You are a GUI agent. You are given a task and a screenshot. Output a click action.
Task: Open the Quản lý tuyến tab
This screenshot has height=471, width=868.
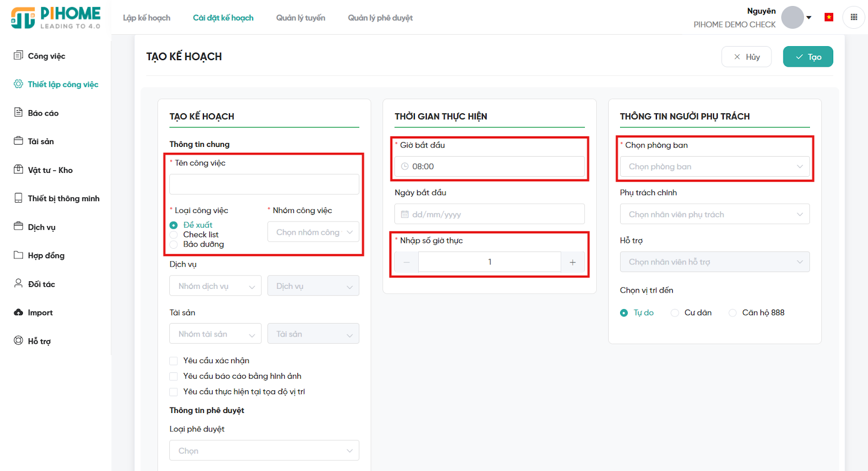301,18
